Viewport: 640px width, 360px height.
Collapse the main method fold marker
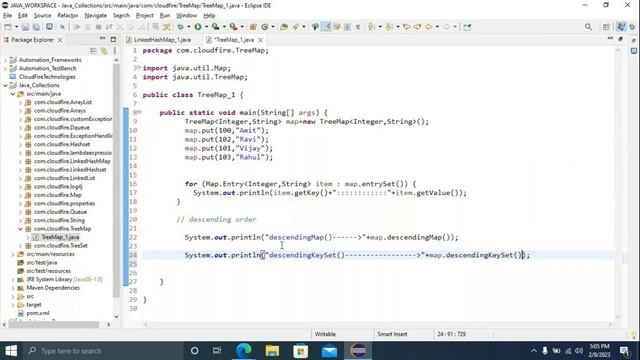coord(139,112)
